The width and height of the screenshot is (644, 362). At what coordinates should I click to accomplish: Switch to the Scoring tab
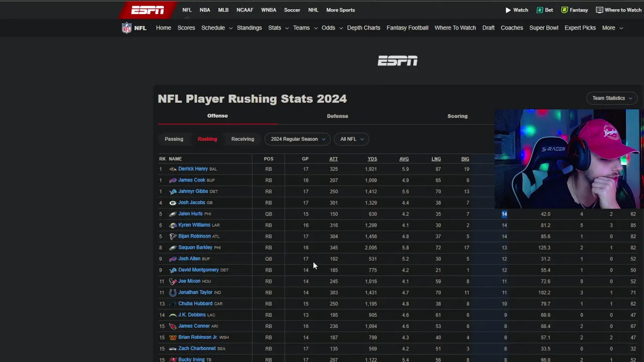point(457,116)
